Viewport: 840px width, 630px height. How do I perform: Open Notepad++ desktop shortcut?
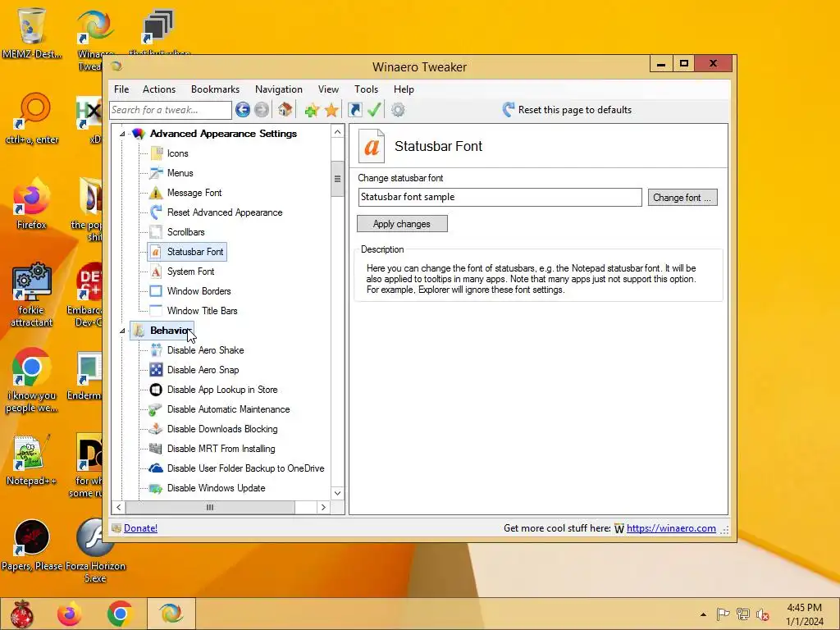tap(31, 459)
